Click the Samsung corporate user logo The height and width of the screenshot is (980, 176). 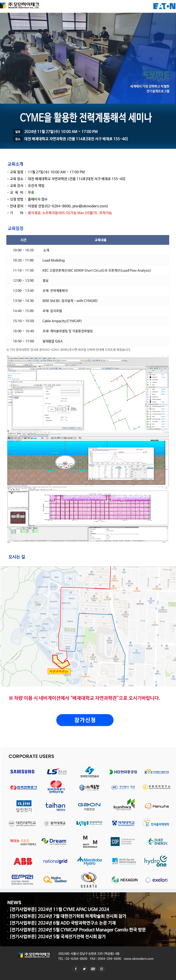pos(22,771)
